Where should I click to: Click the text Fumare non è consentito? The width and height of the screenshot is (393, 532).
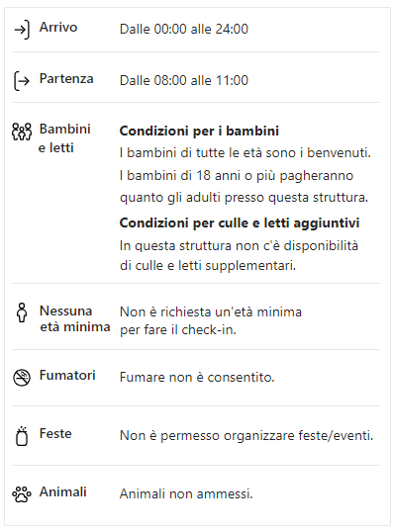(197, 378)
